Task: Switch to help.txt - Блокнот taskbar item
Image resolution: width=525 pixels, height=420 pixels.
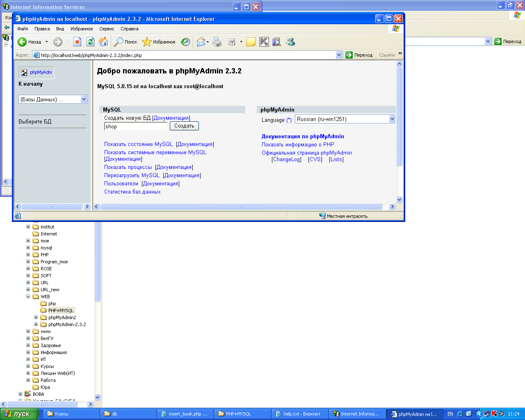Action: (300, 414)
